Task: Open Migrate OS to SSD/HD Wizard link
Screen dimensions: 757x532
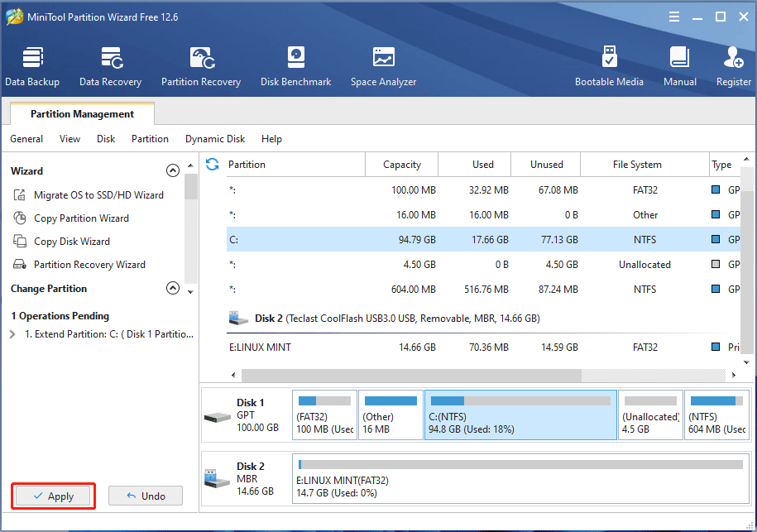Action: pyautogui.click(x=99, y=195)
